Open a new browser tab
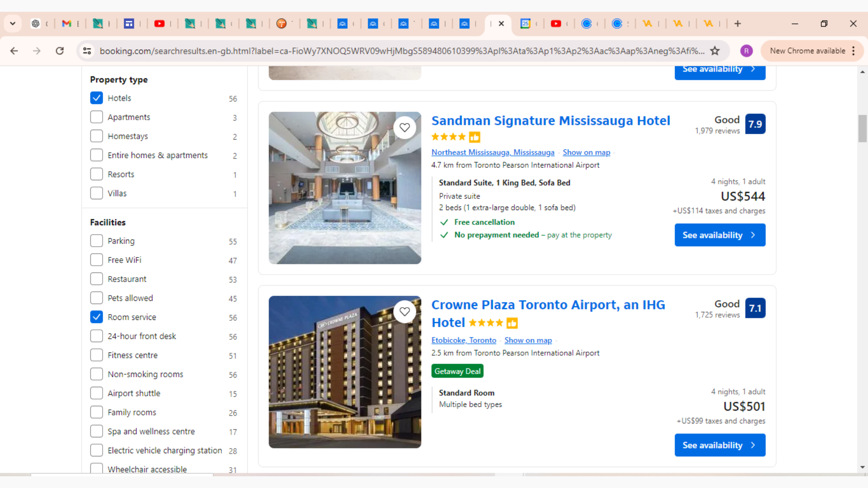Image resolution: width=868 pixels, height=488 pixels. click(737, 24)
